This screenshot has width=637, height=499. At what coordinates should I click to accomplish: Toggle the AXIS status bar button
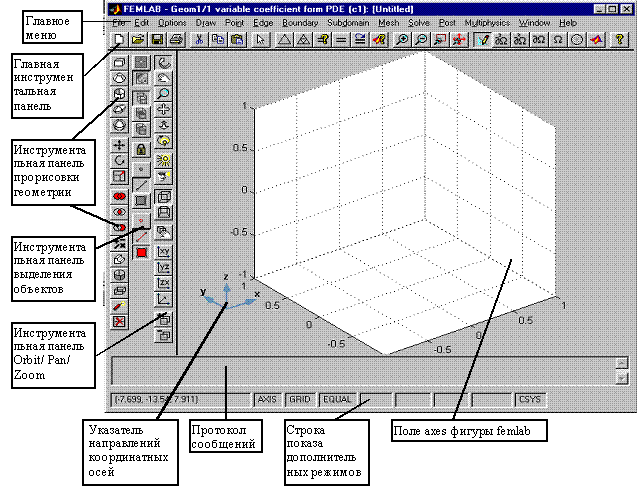(267, 398)
